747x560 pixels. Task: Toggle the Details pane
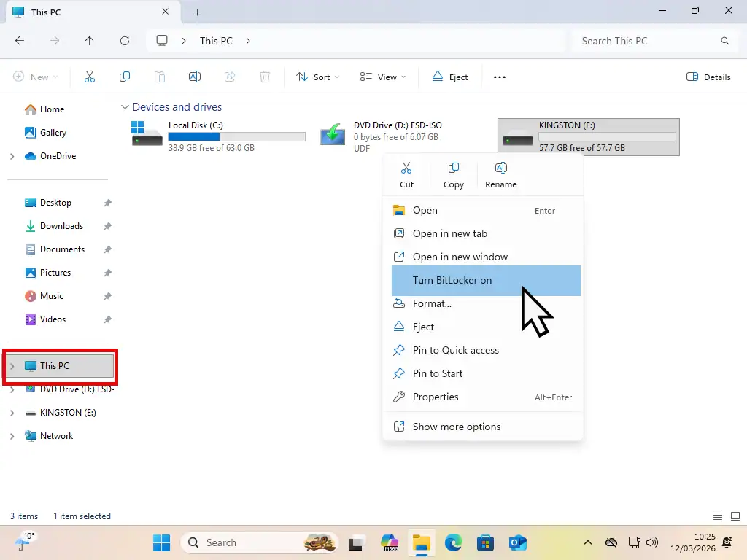pos(708,77)
